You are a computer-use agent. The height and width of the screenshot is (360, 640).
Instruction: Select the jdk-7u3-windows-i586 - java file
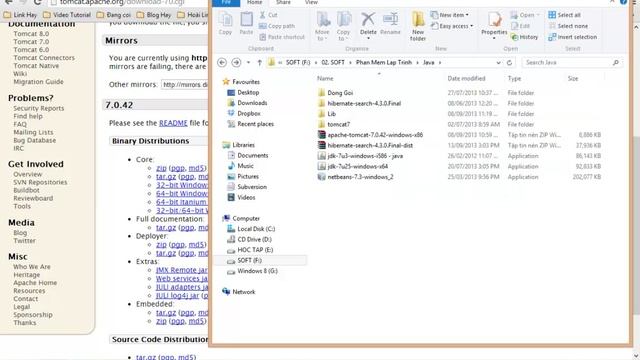click(x=365, y=156)
